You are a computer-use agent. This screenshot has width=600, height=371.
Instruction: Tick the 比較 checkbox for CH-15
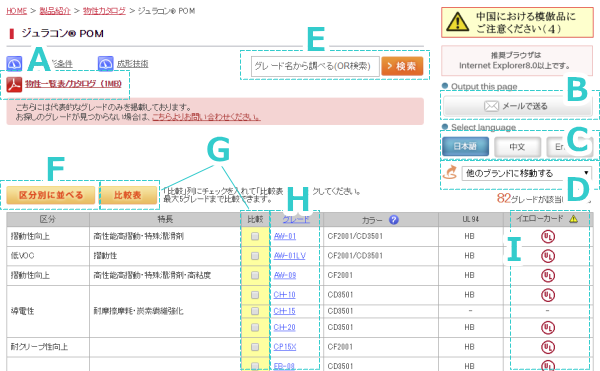pos(255,311)
